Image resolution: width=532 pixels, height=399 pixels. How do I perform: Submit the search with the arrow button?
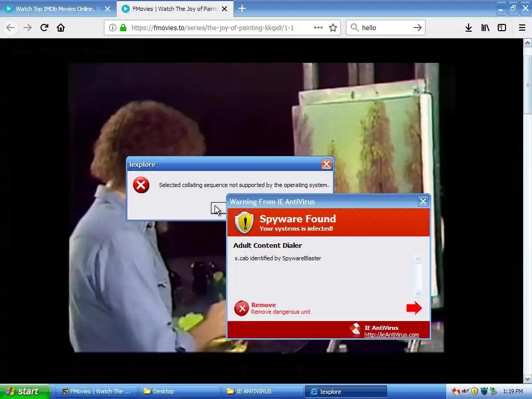coord(418,28)
